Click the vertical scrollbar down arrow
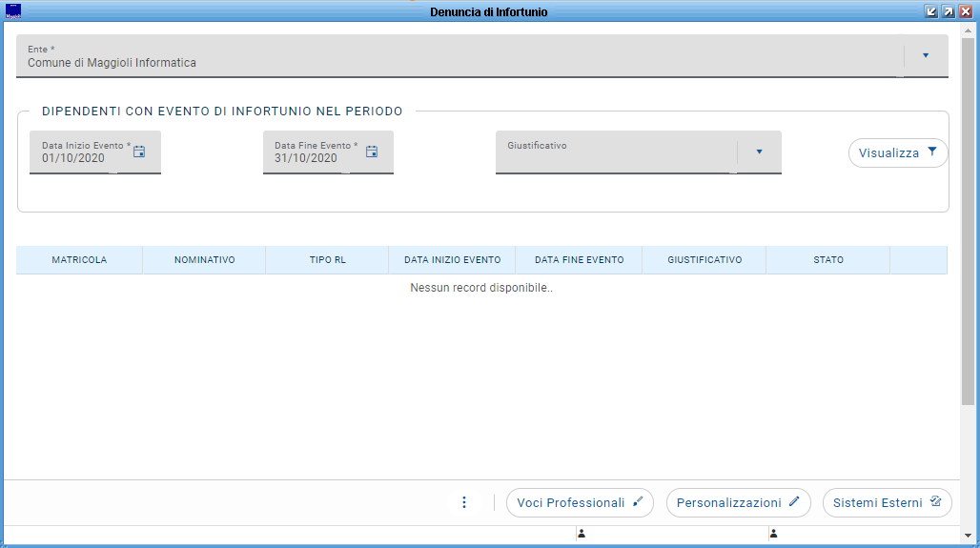Screen dimensions: 980x548 pos(969,536)
